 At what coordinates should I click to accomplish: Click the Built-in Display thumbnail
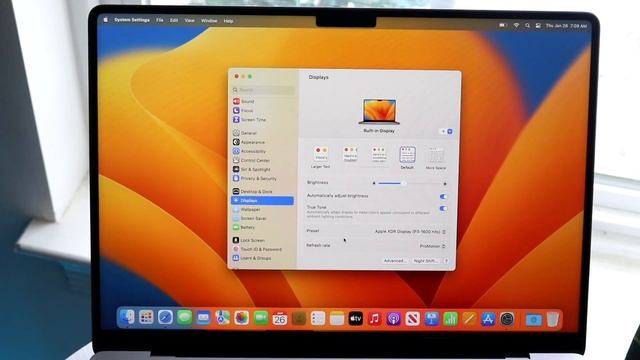(379, 111)
